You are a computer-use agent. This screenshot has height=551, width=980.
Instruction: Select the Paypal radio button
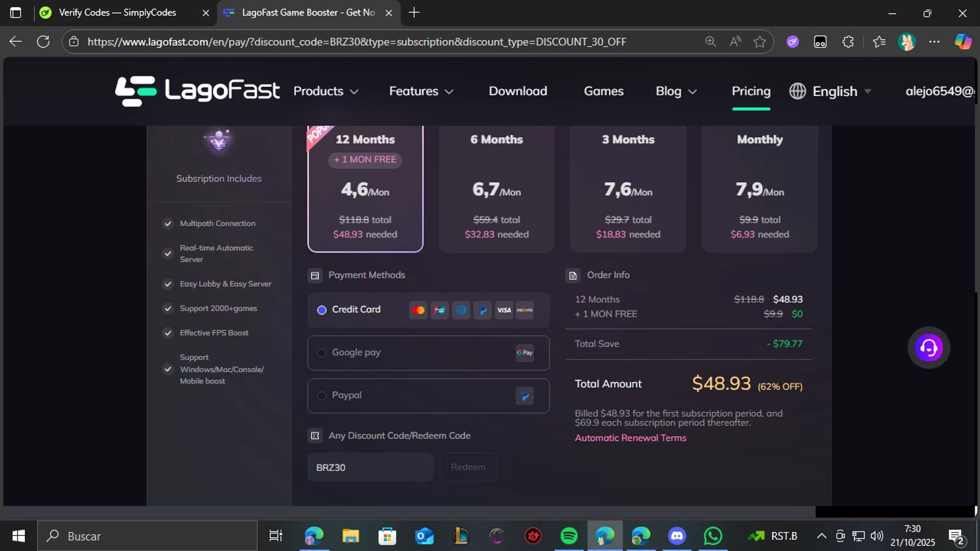[321, 396]
